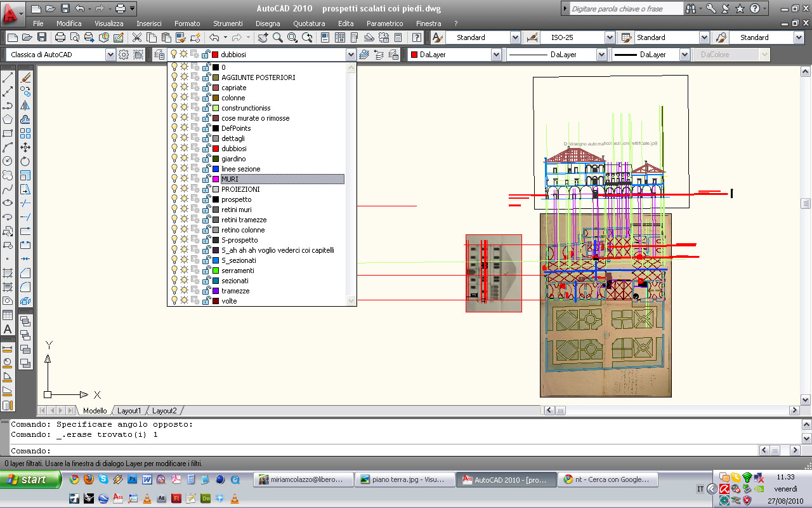The image size is (812, 508).
Task: Toggle viewport freeze for dettagli layer
Action: pyautogui.click(x=195, y=138)
